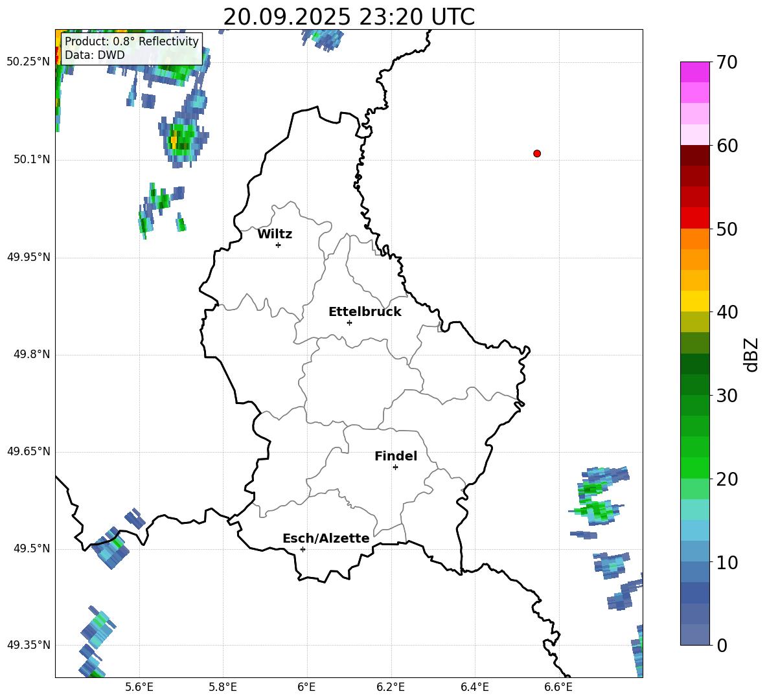Click the 49.95°N latitude label

click(29, 257)
